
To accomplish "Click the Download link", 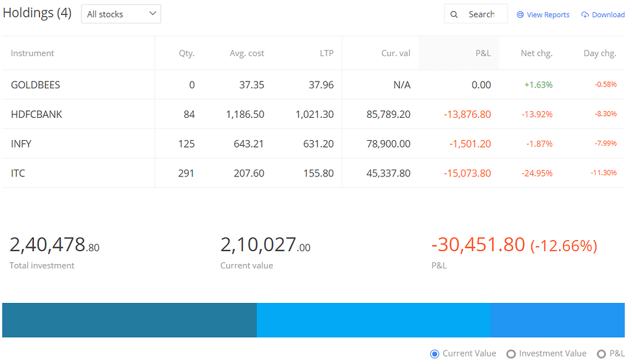I will tap(608, 15).
